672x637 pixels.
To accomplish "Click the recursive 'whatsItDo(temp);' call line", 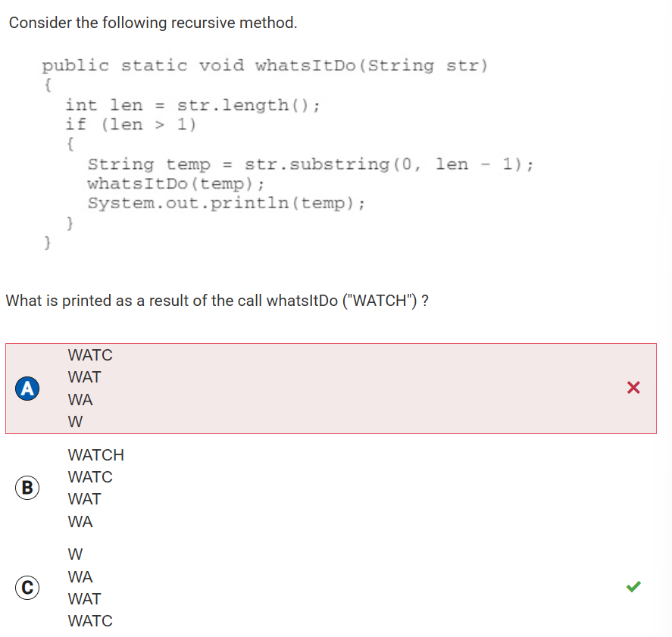I will click(176, 183).
